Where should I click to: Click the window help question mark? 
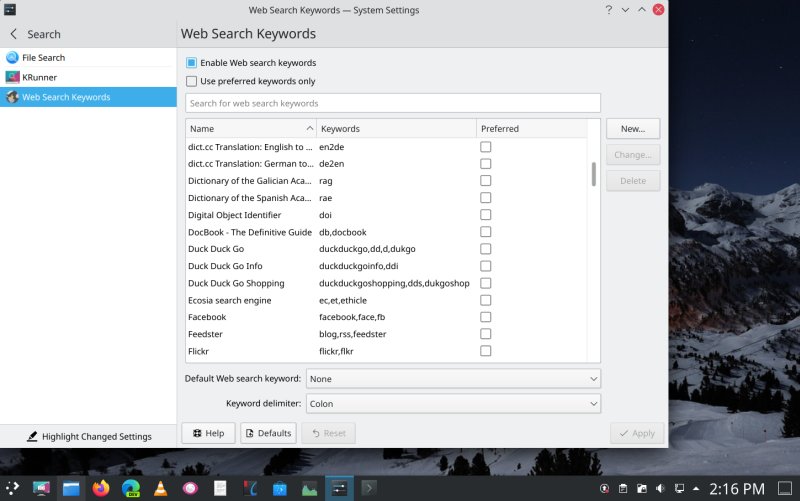pyautogui.click(x=609, y=10)
